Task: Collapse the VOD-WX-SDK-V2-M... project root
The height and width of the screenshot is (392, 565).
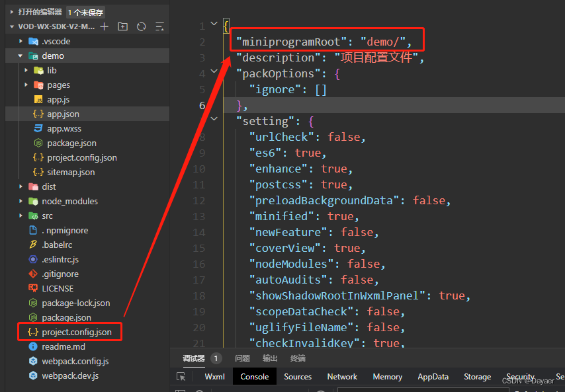Action: coord(12,26)
